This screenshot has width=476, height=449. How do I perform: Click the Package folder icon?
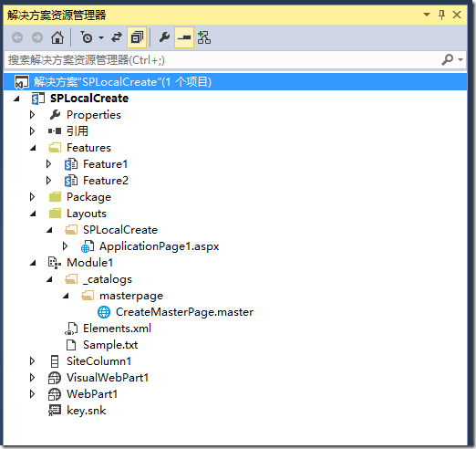[x=55, y=197]
